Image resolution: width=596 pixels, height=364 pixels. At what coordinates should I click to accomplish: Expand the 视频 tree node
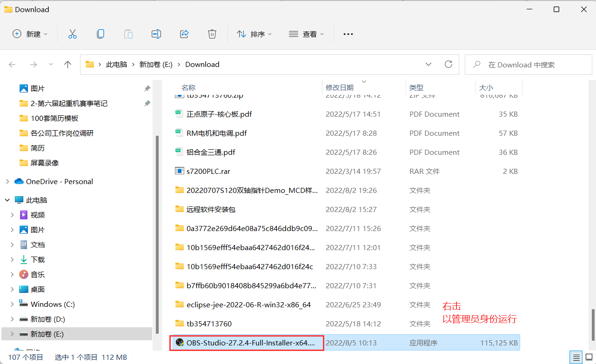point(13,215)
